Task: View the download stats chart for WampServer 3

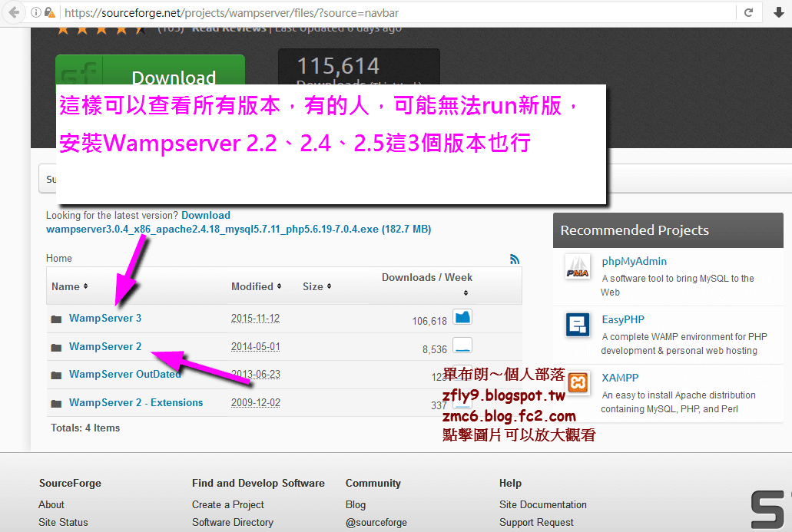Action: click(462, 317)
